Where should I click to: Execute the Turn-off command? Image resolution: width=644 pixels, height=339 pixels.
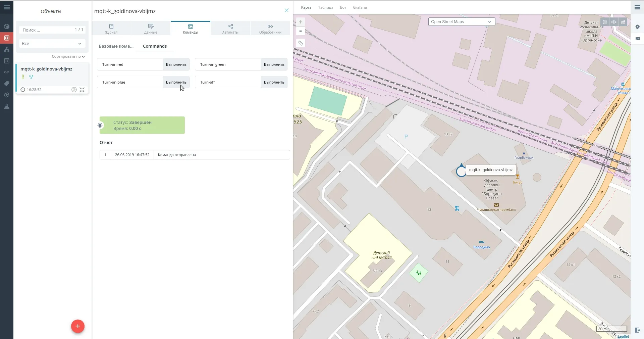pyautogui.click(x=274, y=82)
